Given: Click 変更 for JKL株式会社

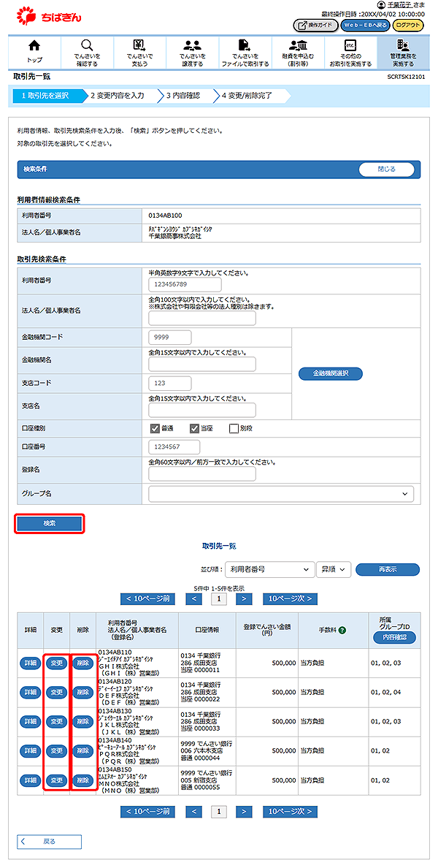Looking at the screenshot, I should 56,721.
